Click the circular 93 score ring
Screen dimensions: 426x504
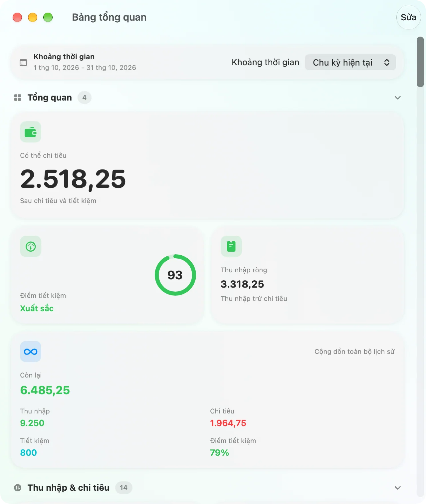click(175, 275)
